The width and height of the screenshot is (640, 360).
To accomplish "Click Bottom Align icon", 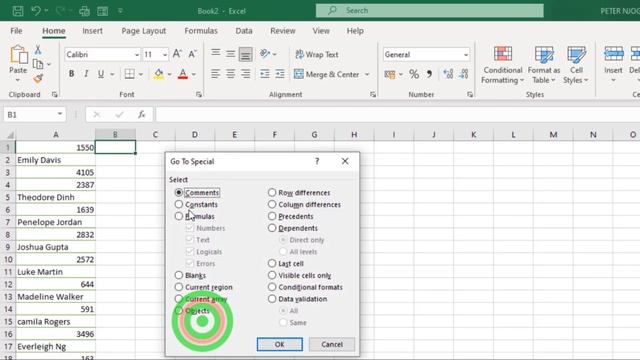I will pos(246,54).
